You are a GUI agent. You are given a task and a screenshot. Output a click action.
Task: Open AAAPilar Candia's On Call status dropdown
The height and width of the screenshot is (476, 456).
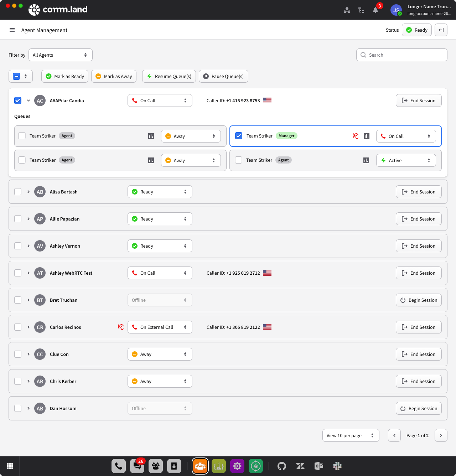(160, 100)
